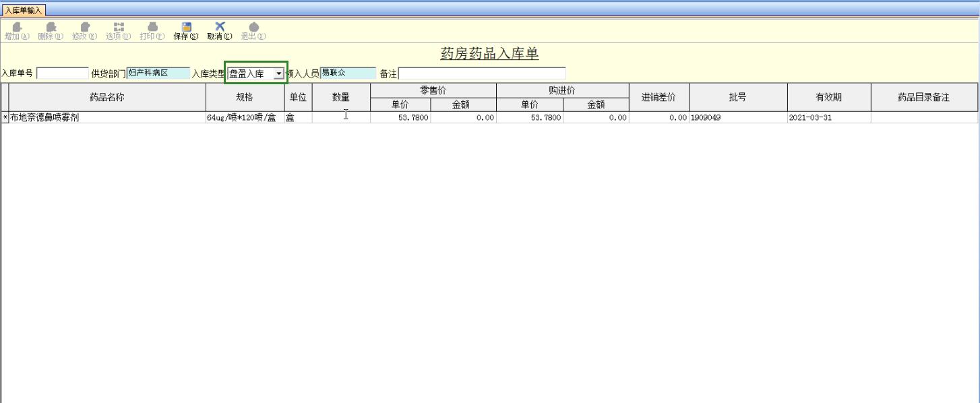The height and width of the screenshot is (403, 980).
Task: Click the 进销差价 column header
Action: pyautogui.click(x=659, y=97)
